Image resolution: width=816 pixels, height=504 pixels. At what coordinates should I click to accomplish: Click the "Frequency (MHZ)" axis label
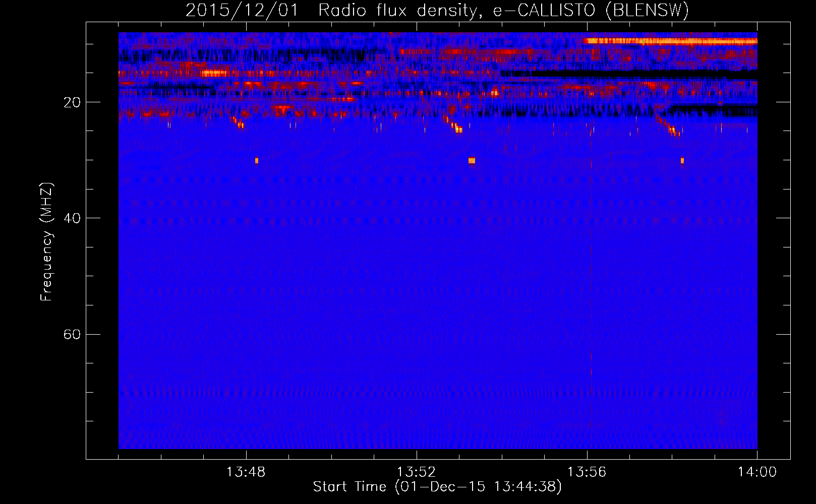coord(46,242)
